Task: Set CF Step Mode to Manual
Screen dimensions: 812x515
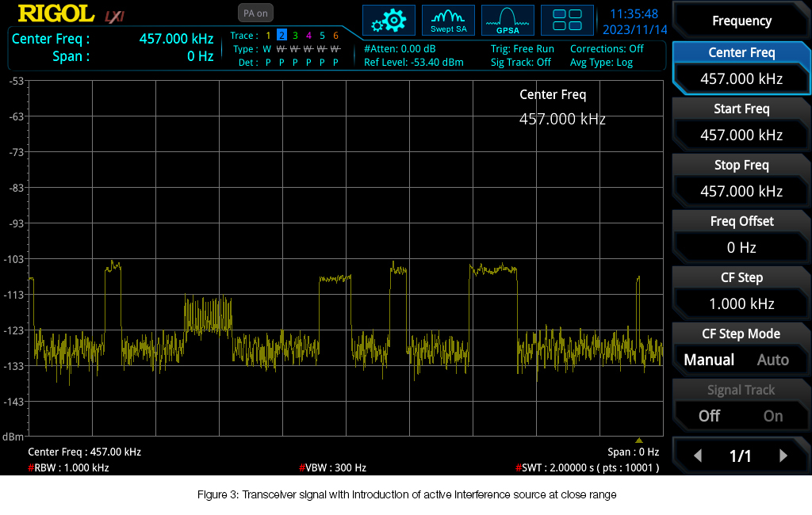Action: point(709,360)
